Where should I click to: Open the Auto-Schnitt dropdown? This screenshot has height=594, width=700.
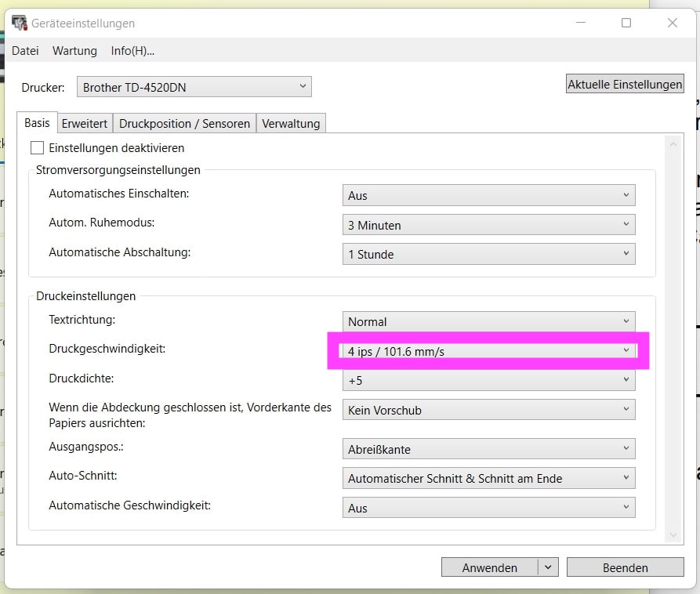click(x=489, y=478)
